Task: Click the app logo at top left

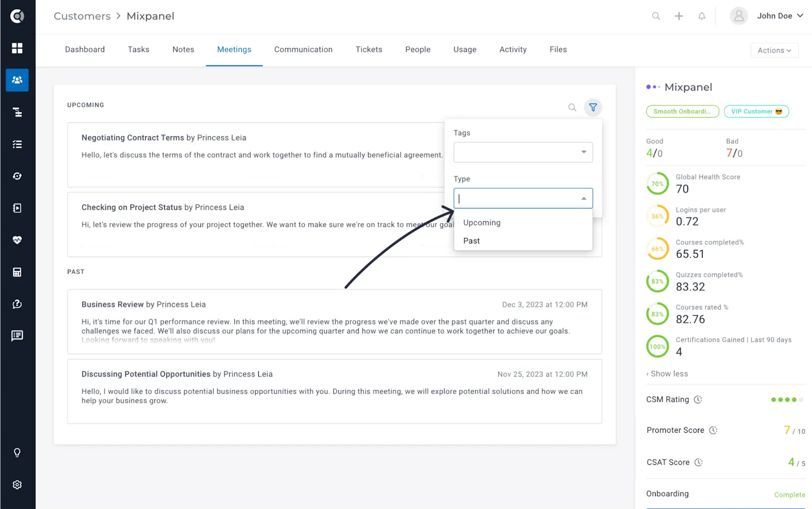Action: point(17,16)
